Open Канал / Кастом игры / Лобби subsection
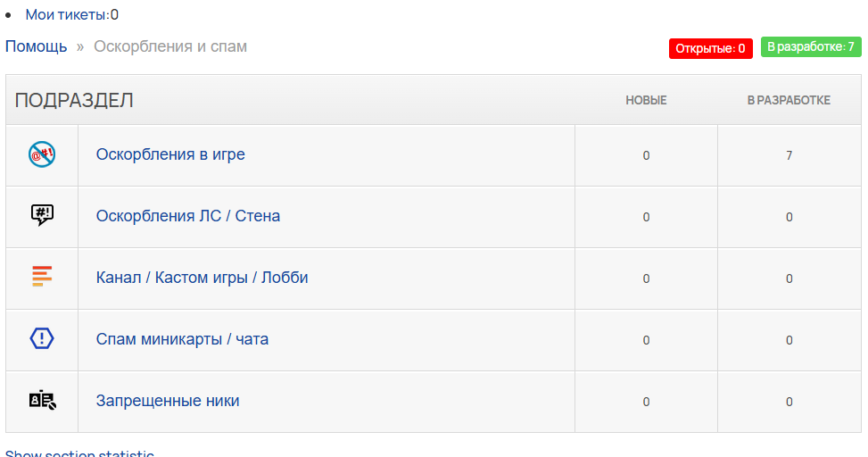Viewport: 868px width, 457px height. pos(202,278)
